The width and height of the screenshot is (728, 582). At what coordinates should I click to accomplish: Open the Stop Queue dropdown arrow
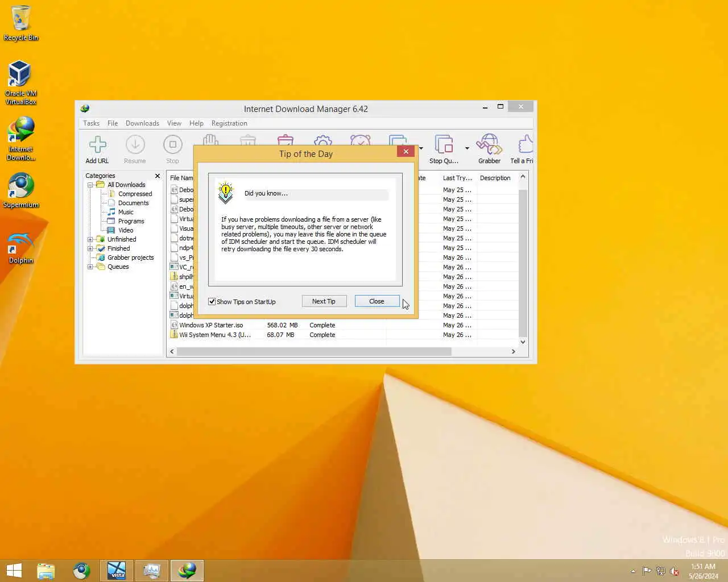pyautogui.click(x=467, y=148)
